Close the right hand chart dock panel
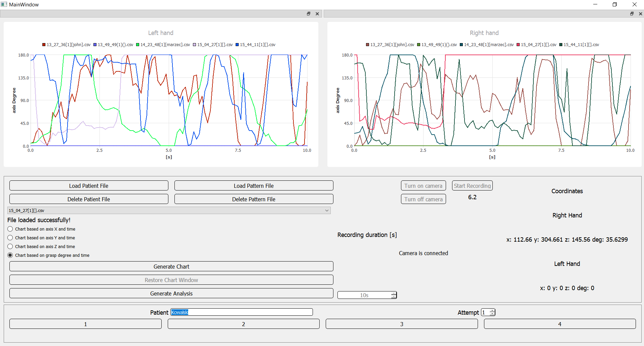The width and height of the screenshot is (644, 346). coord(641,14)
